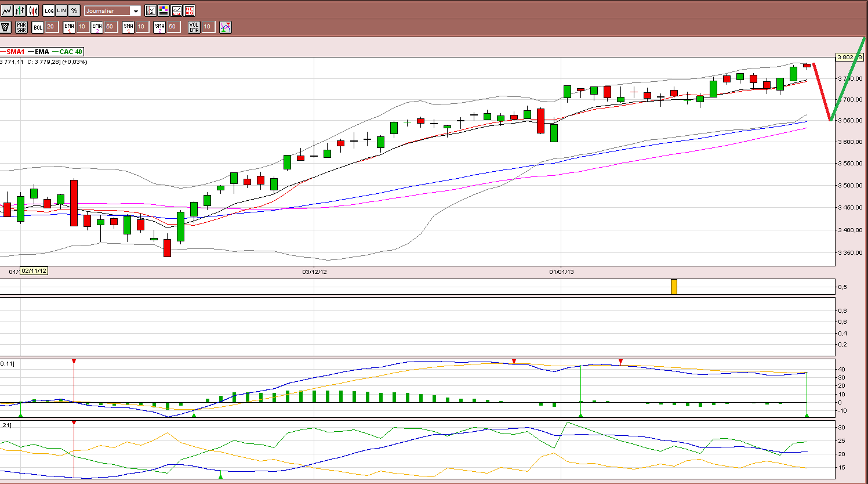Viewport: 868px width, 484px height.
Task: Click the trash bin icon
Action: coord(5,27)
